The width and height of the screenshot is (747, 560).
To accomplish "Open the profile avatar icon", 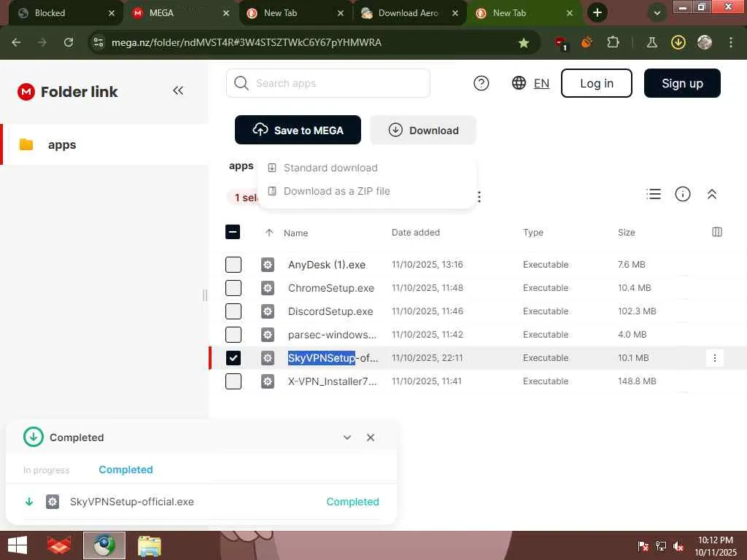I will [x=704, y=42].
